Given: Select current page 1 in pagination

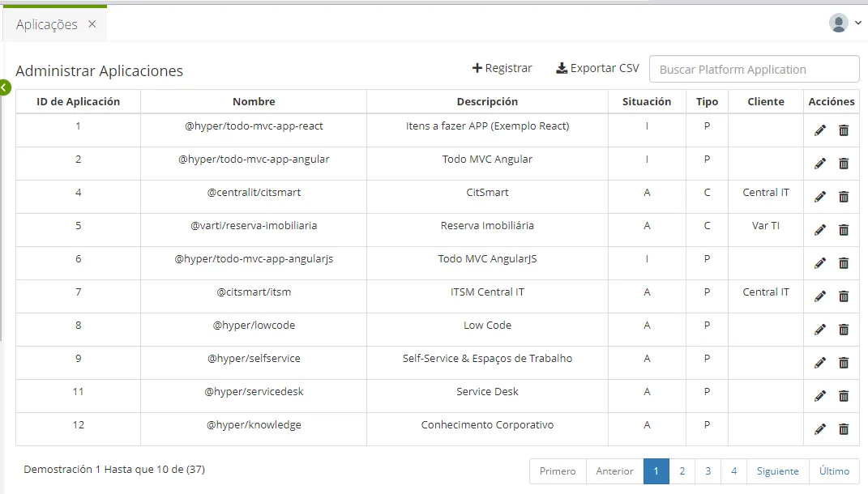Looking at the screenshot, I should [x=656, y=471].
